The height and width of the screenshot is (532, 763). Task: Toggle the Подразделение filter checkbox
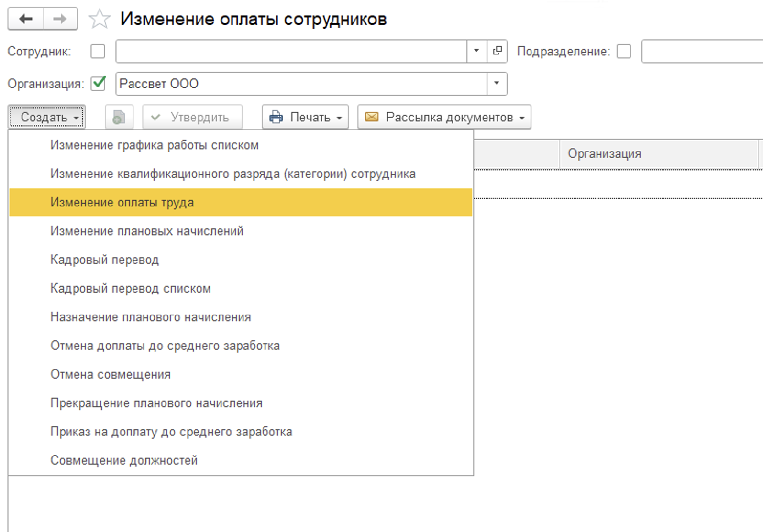click(x=624, y=51)
